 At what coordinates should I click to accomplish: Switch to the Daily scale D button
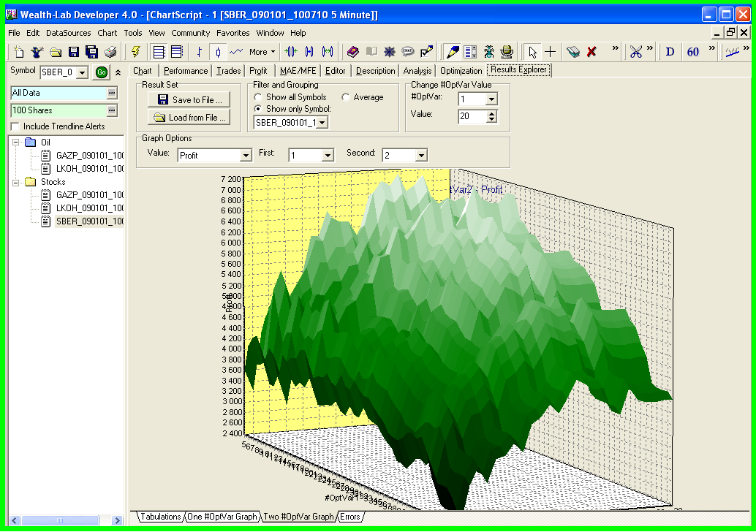[670, 52]
